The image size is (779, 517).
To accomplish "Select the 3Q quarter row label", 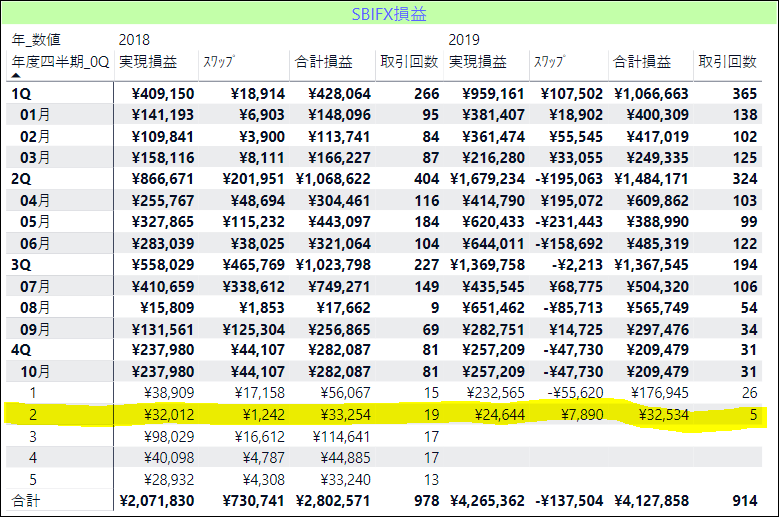I will [x=21, y=265].
